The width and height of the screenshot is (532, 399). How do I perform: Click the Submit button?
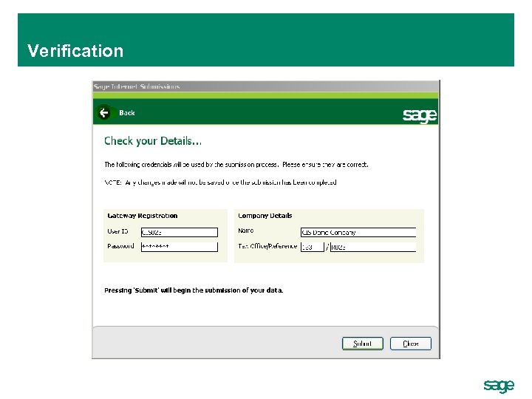coord(363,344)
